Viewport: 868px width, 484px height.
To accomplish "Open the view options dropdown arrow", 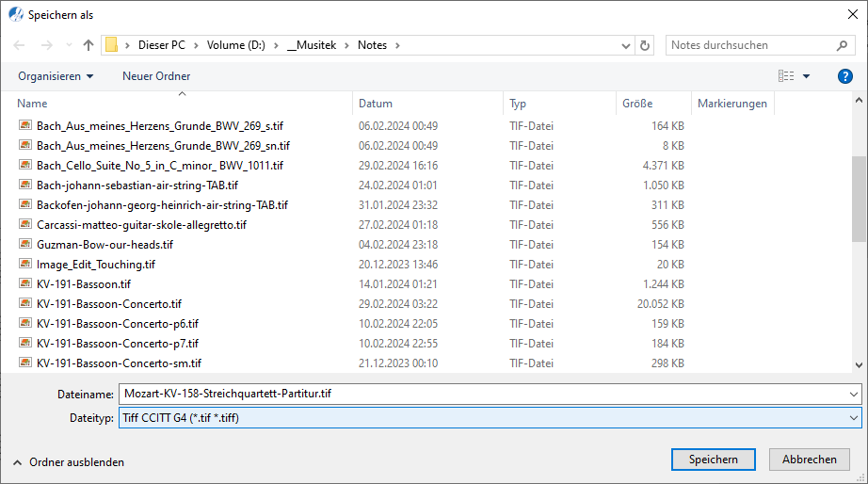I will click(806, 76).
